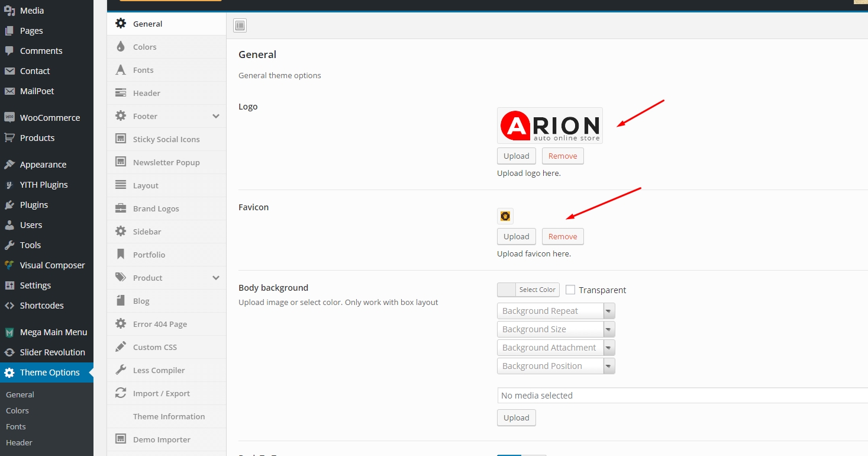Click the WooCommerce sidebar icon
The image size is (868, 456).
9,117
